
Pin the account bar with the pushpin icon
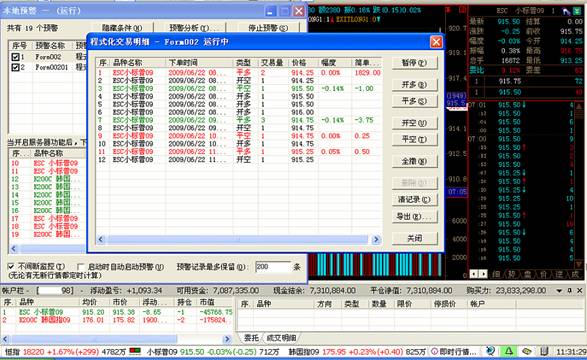(x=569, y=290)
